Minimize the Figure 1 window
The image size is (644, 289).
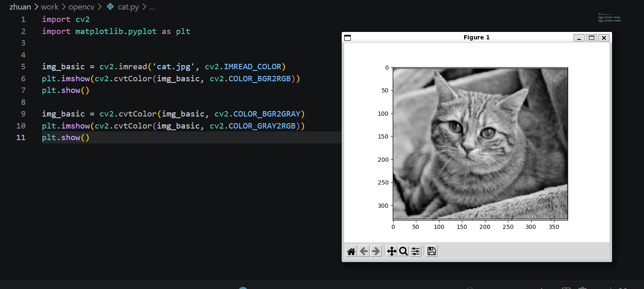[579, 38]
